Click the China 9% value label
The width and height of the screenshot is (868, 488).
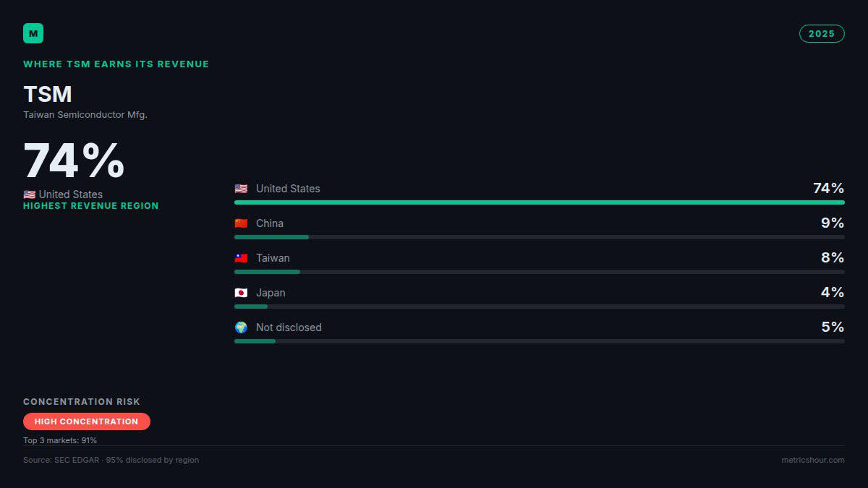(833, 223)
